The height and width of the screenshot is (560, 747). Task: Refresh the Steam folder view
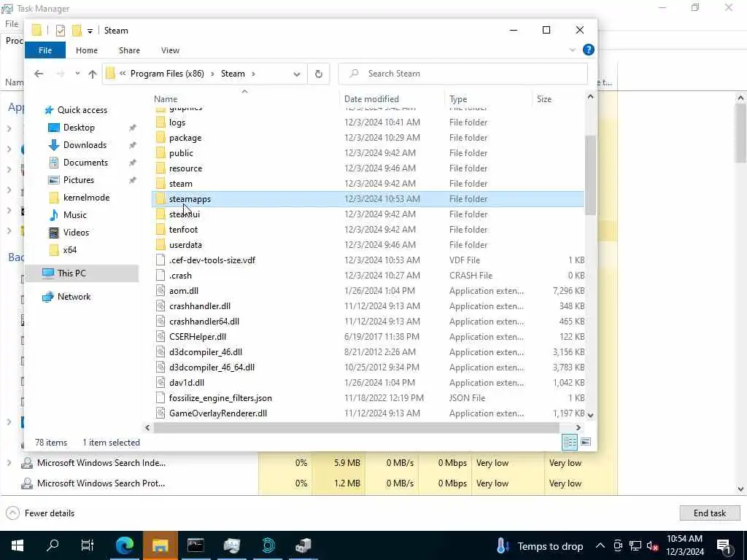pos(319,74)
